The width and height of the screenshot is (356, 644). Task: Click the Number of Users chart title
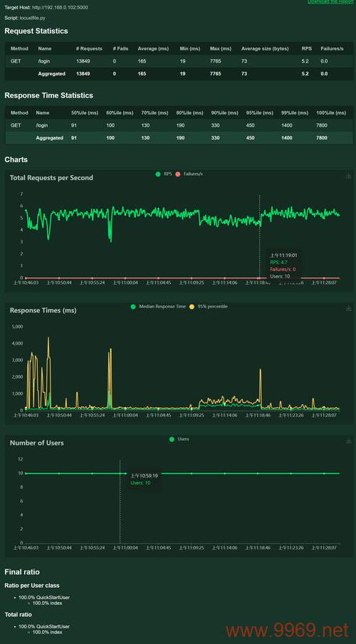[36, 443]
